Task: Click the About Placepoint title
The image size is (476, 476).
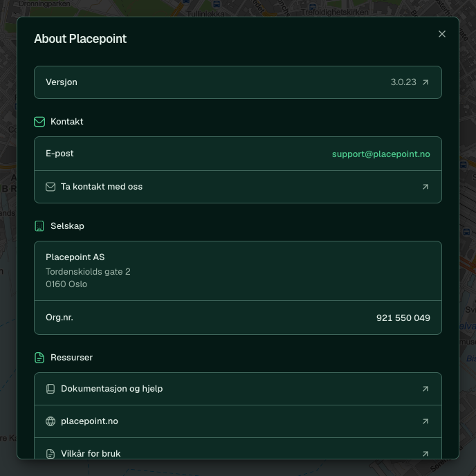Action: click(80, 39)
